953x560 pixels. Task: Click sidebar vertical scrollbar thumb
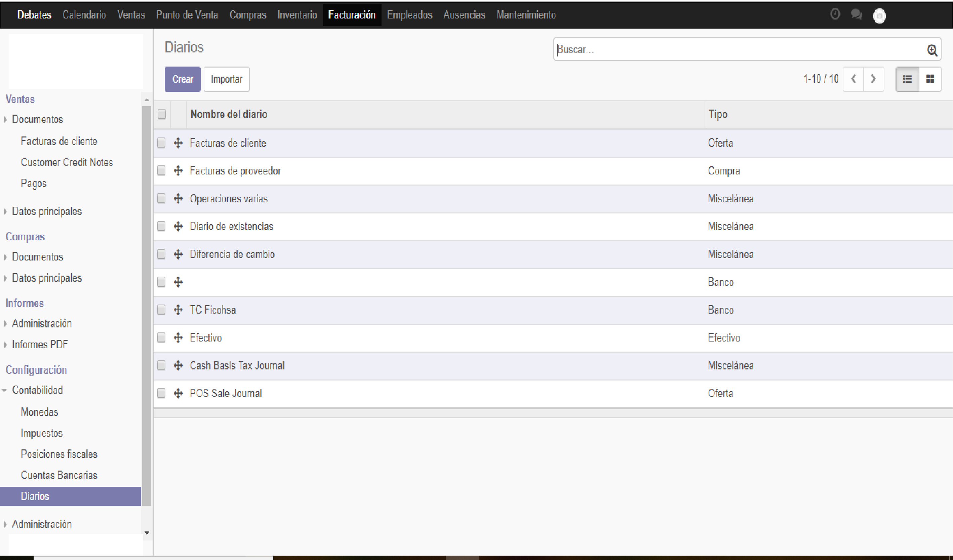click(x=147, y=306)
